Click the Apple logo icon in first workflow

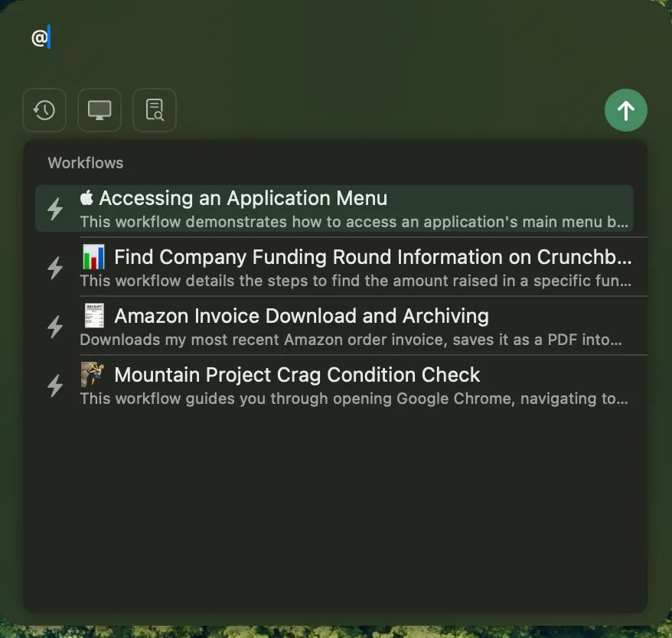coord(86,198)
